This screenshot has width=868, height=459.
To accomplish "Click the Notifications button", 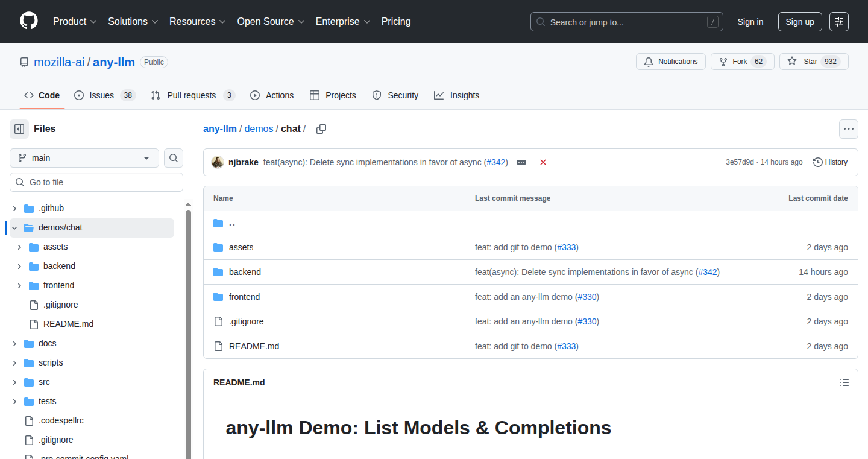I will click(671, 62).
